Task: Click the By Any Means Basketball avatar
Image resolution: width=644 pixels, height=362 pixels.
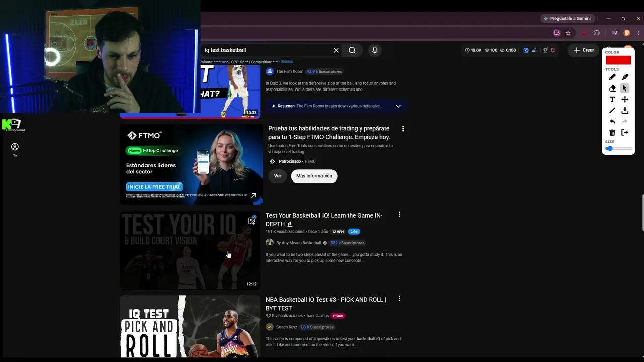Action: click(x=270, y=243)
